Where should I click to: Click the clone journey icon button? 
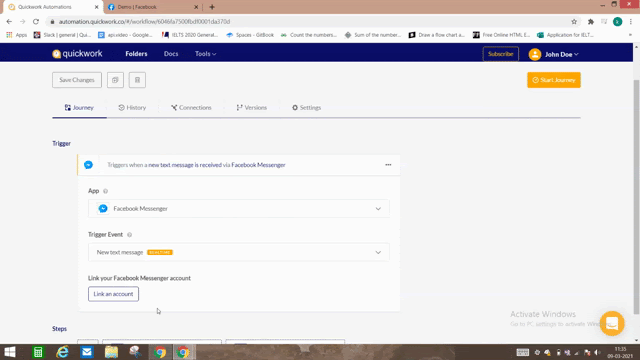coord(115,80)
